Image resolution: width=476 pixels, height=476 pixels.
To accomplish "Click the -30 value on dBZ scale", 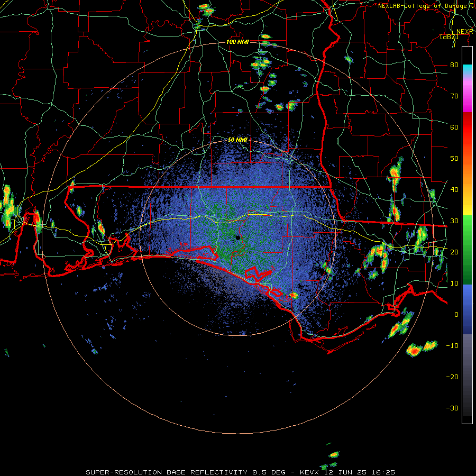I will click(x=452, y=408).
